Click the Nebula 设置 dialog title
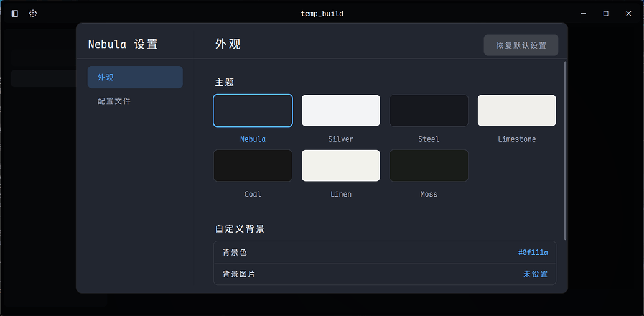Image resolution: width=644 pixels, height=316 pixels. (x=123, y=44)
